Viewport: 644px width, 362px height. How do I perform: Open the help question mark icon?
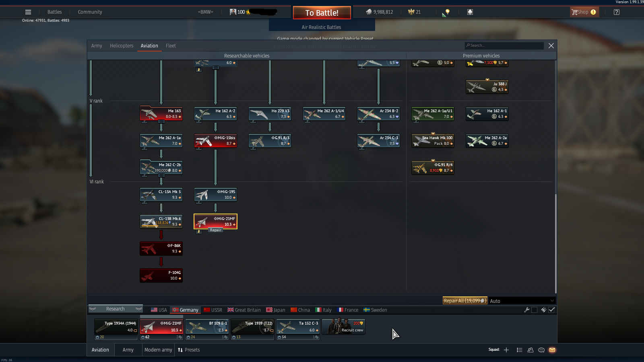click(x=617, y=12)
